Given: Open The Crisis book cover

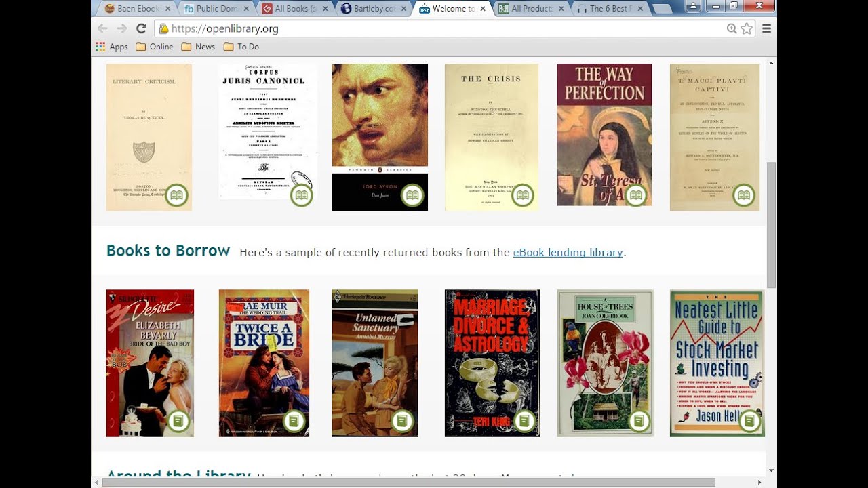Looking at the screenshot, I should pyautogui.click(x=492, y=137).
